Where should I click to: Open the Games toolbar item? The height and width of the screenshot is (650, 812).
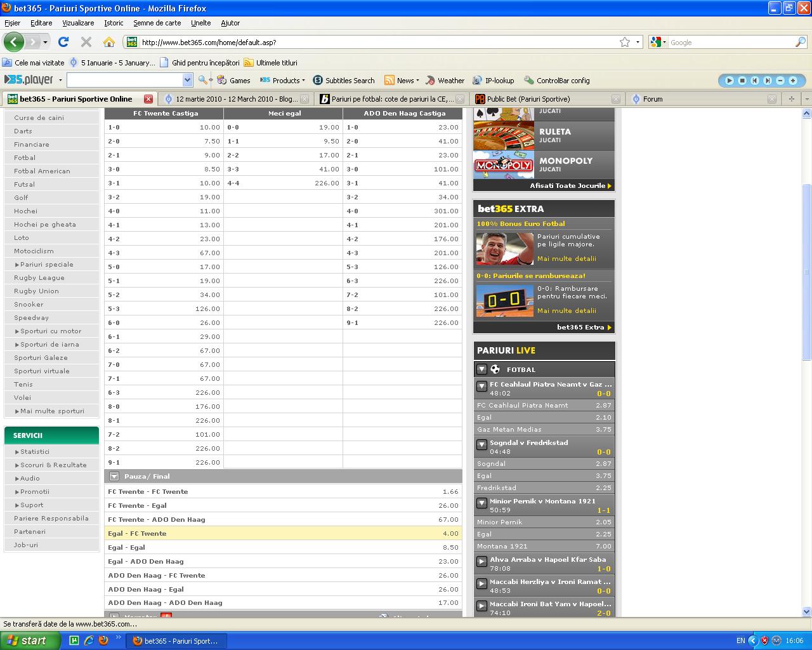(233, 81)
